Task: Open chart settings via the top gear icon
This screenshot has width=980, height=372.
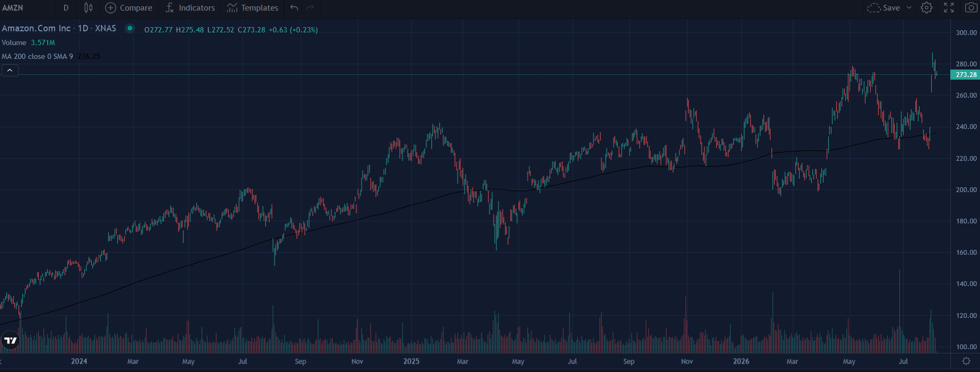Action: [926, 8]
